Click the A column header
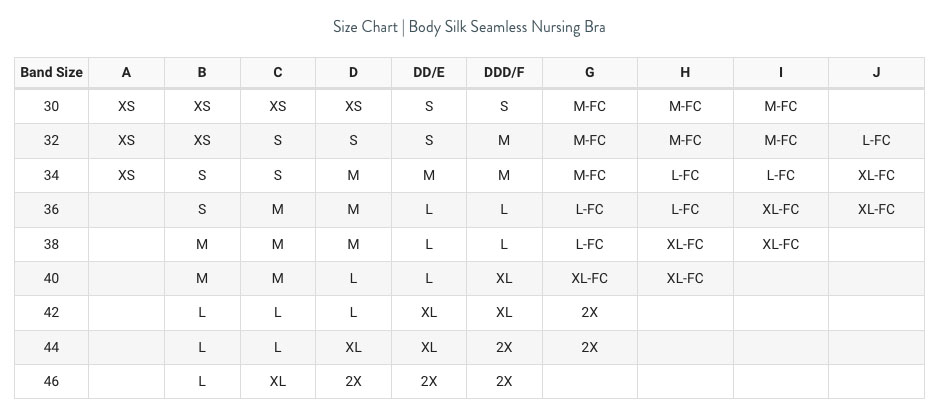The width and height of the screenshot is (939, 411). coord(126,72)
